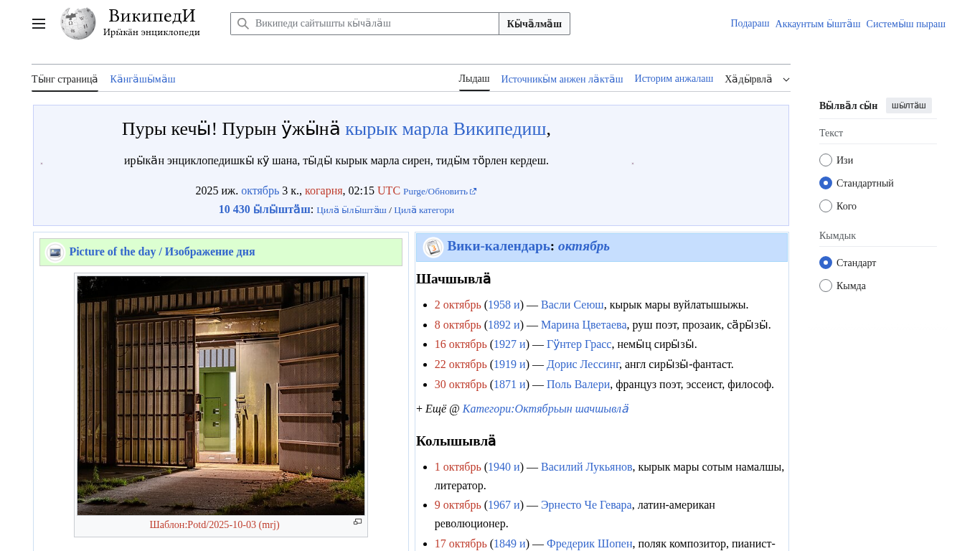Screen dimensions: 980x551
Task: Open the Историм анжалаш history tab
Action: pos(674,79)
